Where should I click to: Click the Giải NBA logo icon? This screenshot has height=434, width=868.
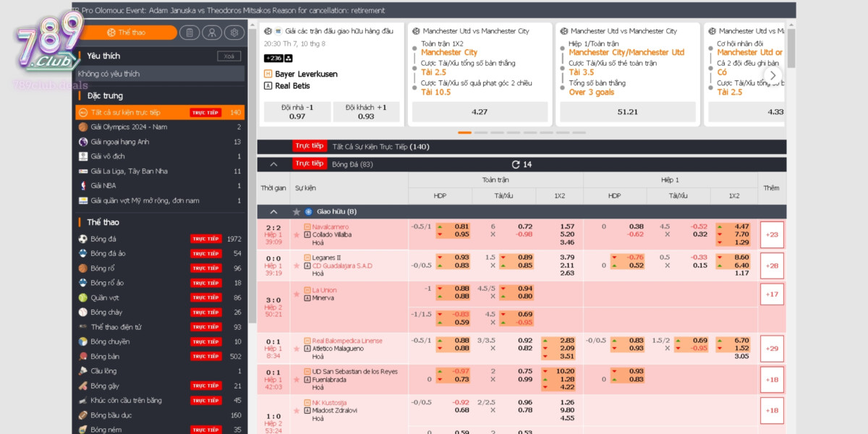tap(83, 186)
